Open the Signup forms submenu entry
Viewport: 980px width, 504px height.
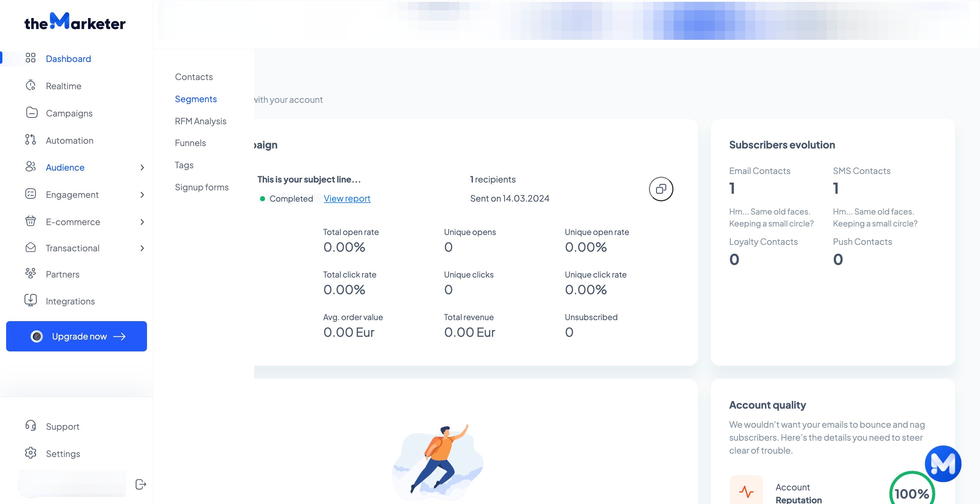[202, 187]
